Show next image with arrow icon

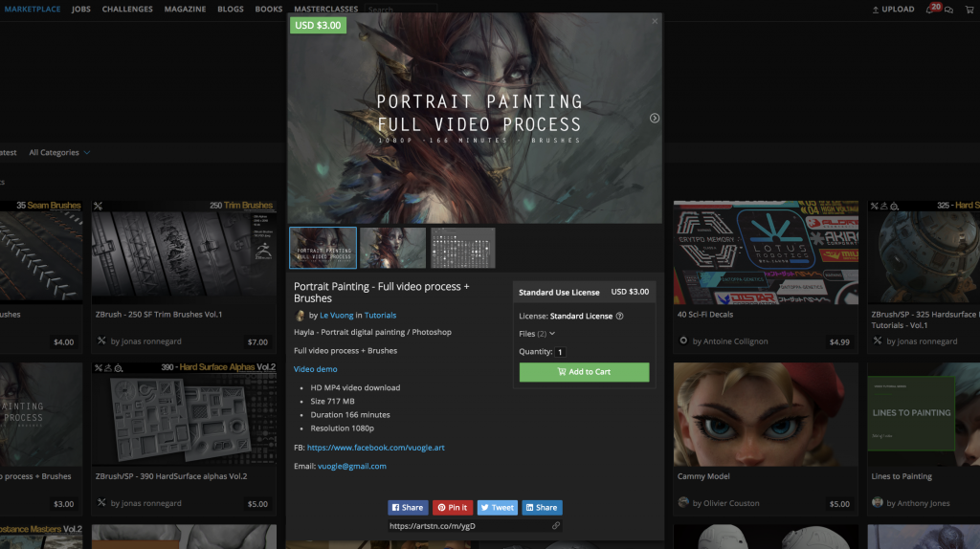click(655, 118)
